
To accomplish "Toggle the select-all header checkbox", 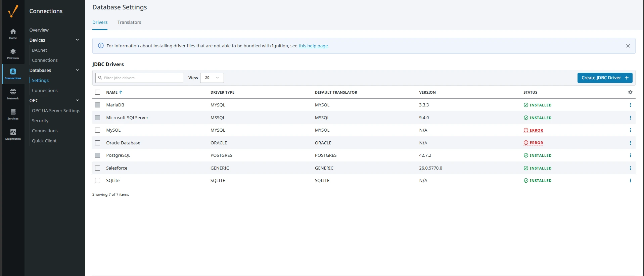I will point(98,92).
